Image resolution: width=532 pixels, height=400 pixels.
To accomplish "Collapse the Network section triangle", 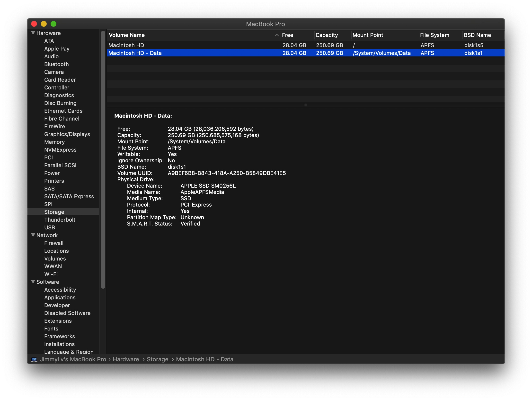I will [x=33, y=235].
